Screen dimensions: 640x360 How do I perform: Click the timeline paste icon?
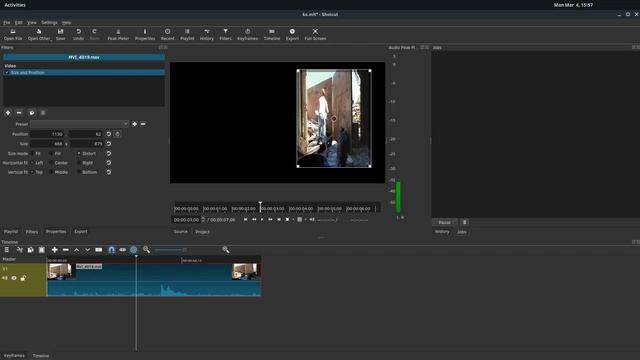(x=41, y=250)
